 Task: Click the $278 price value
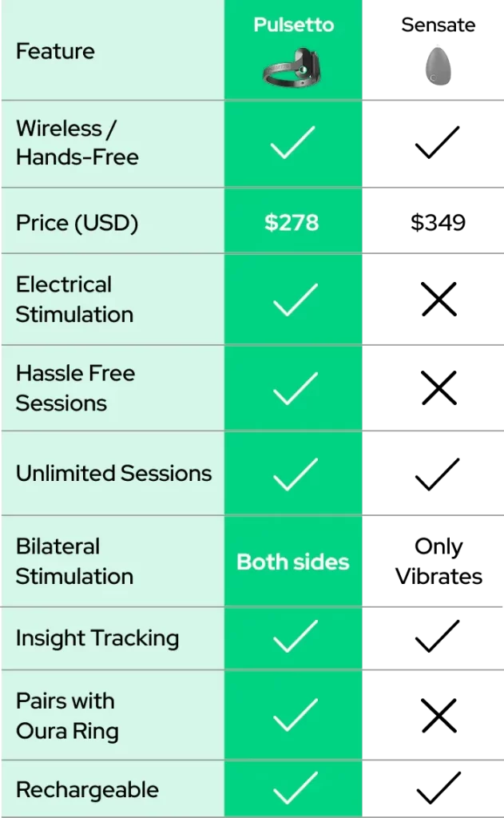pyautogui.click(x=292, y=222)
